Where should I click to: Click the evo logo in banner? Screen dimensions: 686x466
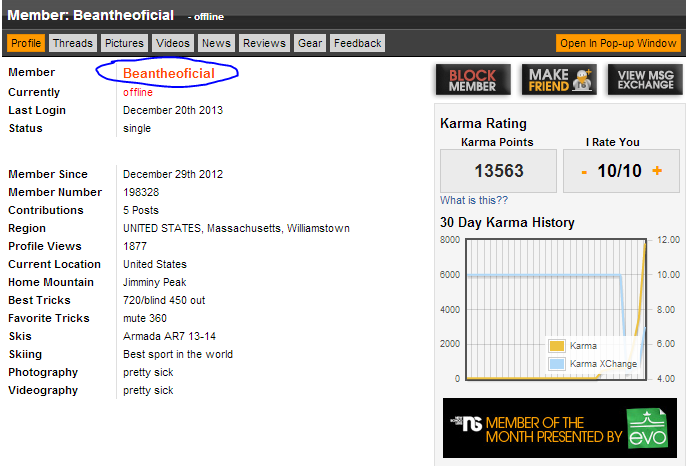click(645, 428)
